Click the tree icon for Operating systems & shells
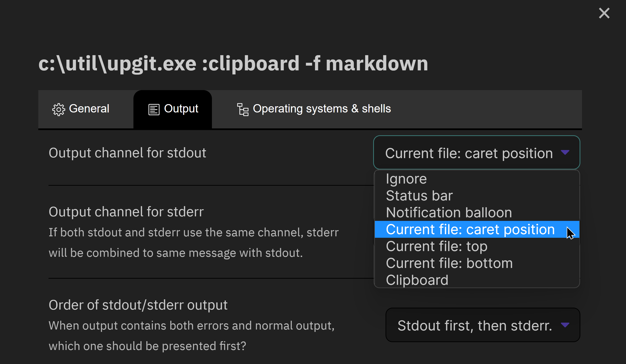This screenshot has height=364, width=626. click(243, 110)
